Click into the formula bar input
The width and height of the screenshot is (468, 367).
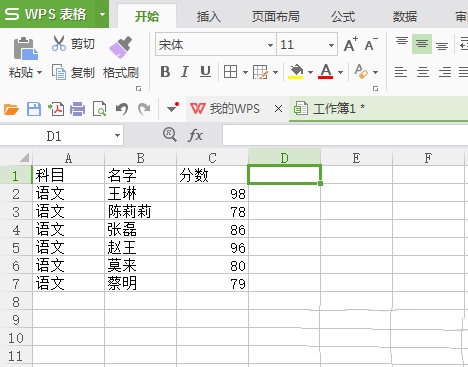coord(345,135)
